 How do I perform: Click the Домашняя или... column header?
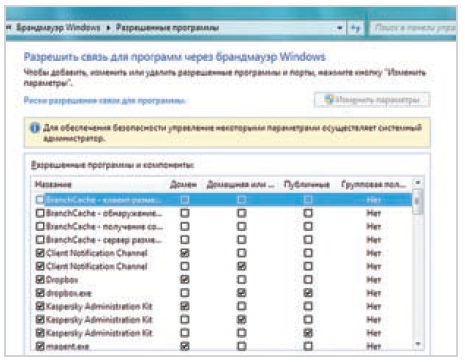coord(240,184)
